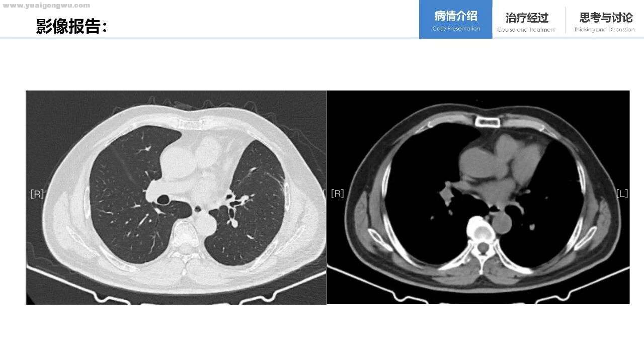Select the mediastinal window CT image

click(x=478, y=198)
